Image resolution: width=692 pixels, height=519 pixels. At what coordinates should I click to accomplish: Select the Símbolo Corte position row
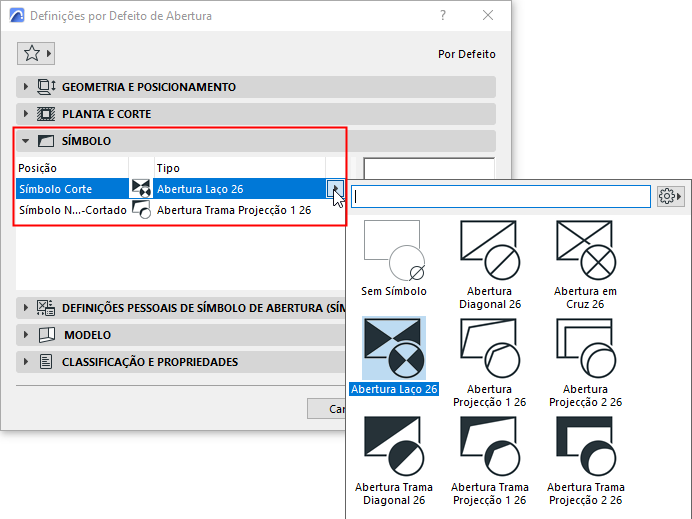pos(72,188)
